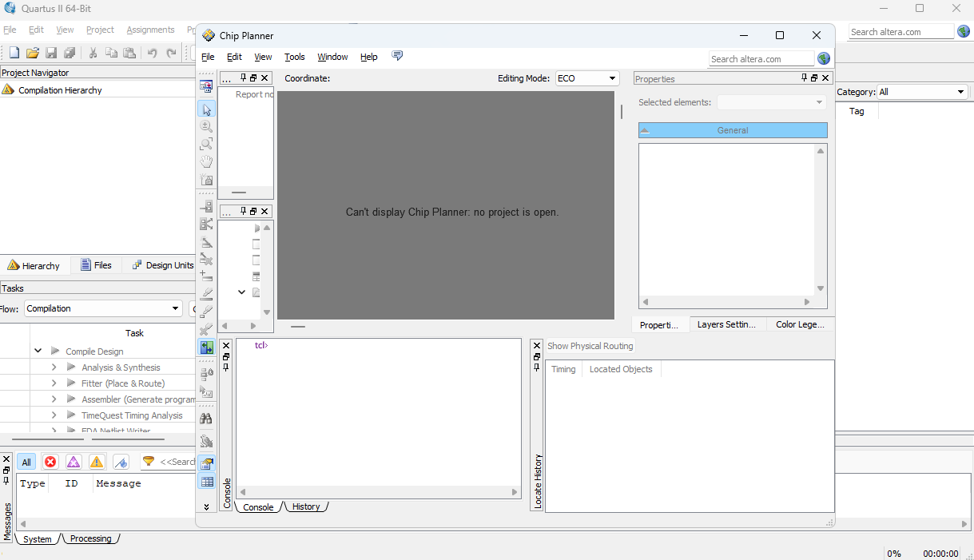Click the Paste icon in Quartus toolbar
Viewport: 974px width, 560px height.
point(129,53)
